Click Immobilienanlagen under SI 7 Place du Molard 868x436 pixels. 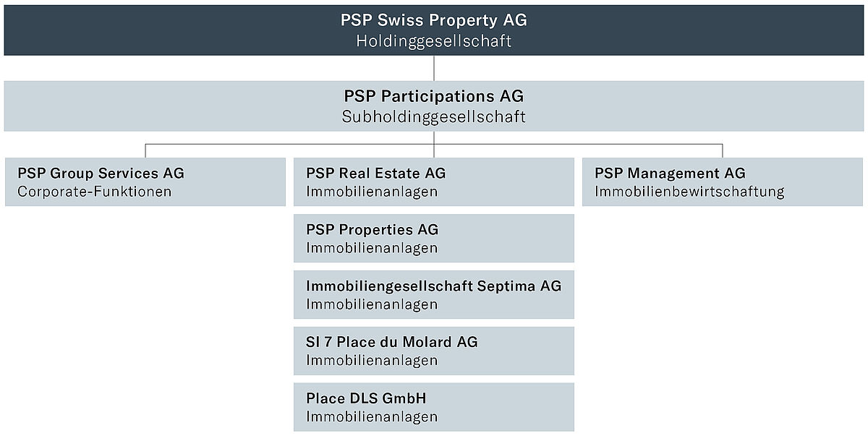372,361
